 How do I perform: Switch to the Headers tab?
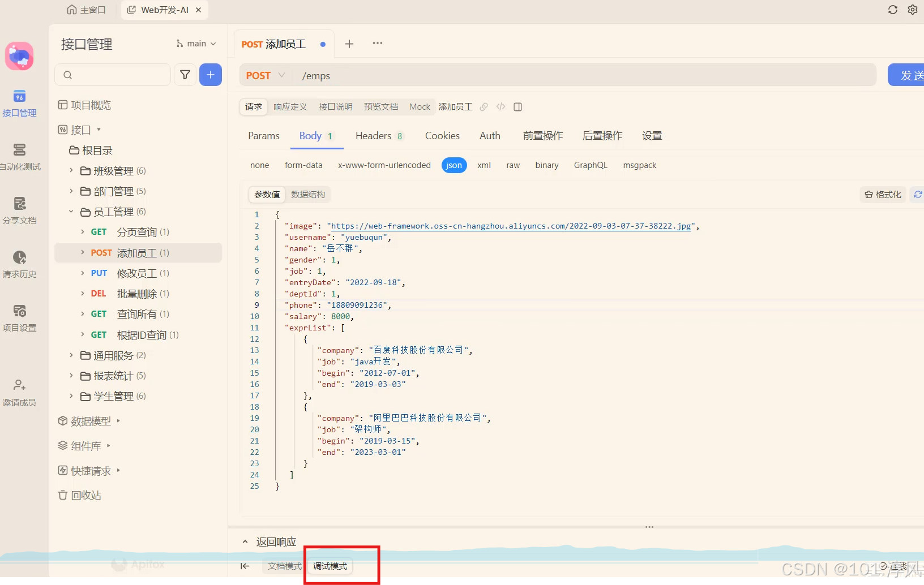(x=373, y=136)
